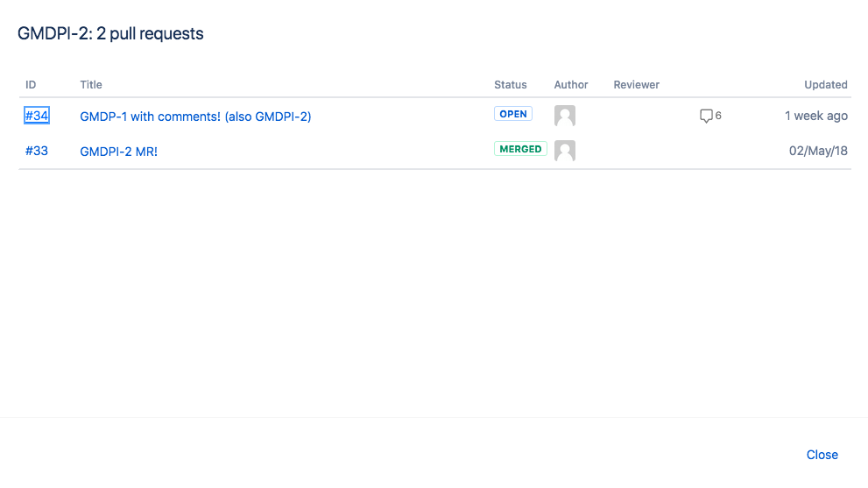Image resolution: width=868 pixels, height=488 pixels.
Task: Click the 02/May/18 updated date
Action: click(818, 151)
